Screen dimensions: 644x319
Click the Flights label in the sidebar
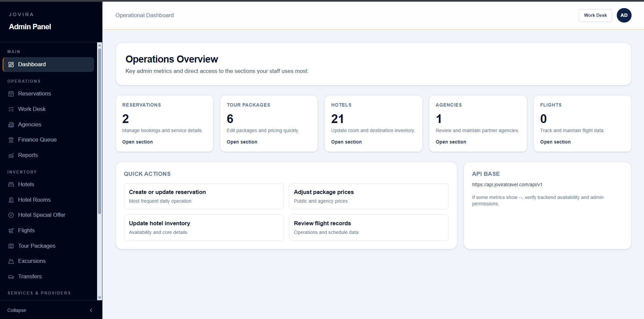click(26, 231)
